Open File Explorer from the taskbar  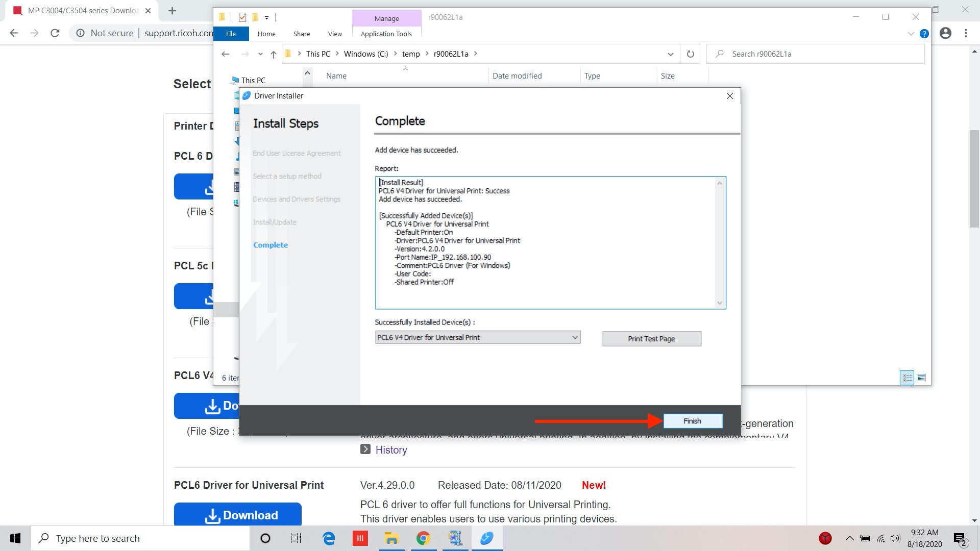click(x=391, y=538)
